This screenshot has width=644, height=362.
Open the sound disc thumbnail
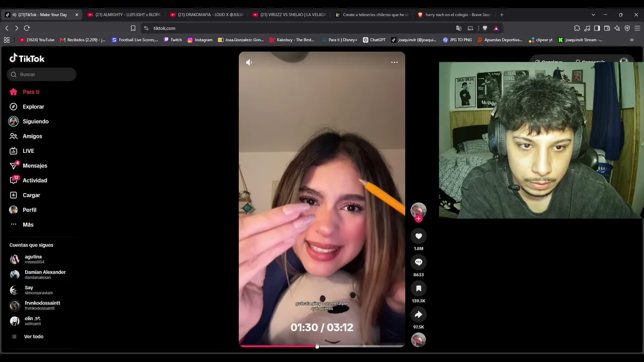419,340
